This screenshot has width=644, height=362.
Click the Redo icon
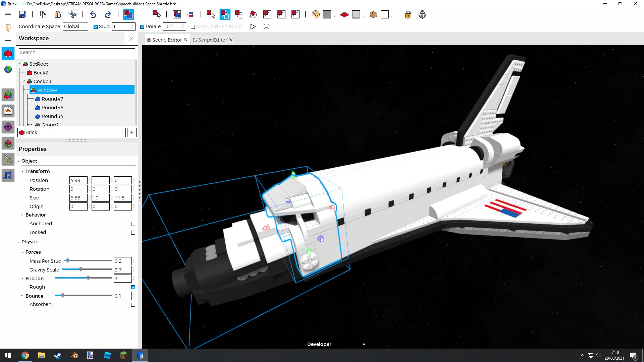click(x=108, y=15)
